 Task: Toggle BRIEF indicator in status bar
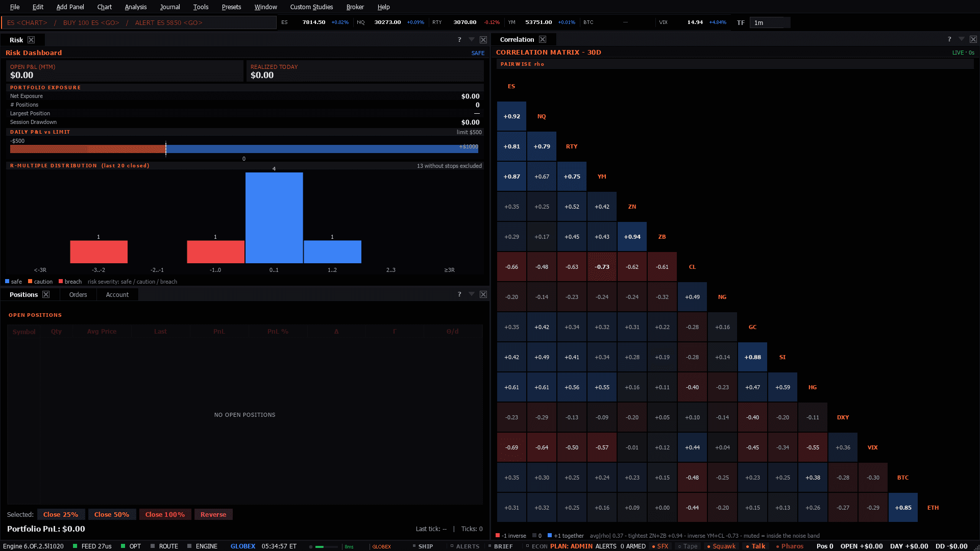[500, 546]
